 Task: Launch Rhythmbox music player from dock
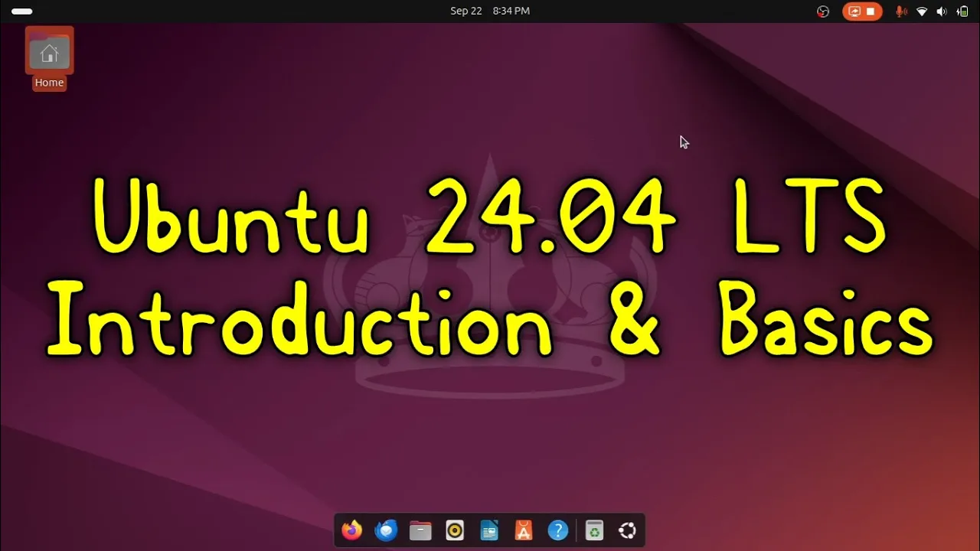(455, 530)
